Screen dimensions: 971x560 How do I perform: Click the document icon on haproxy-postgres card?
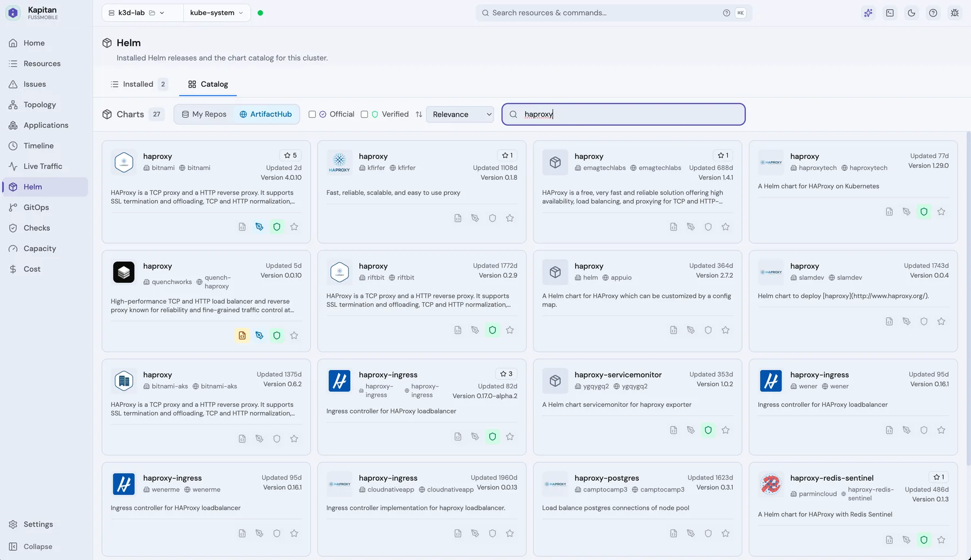coord(674,534)
